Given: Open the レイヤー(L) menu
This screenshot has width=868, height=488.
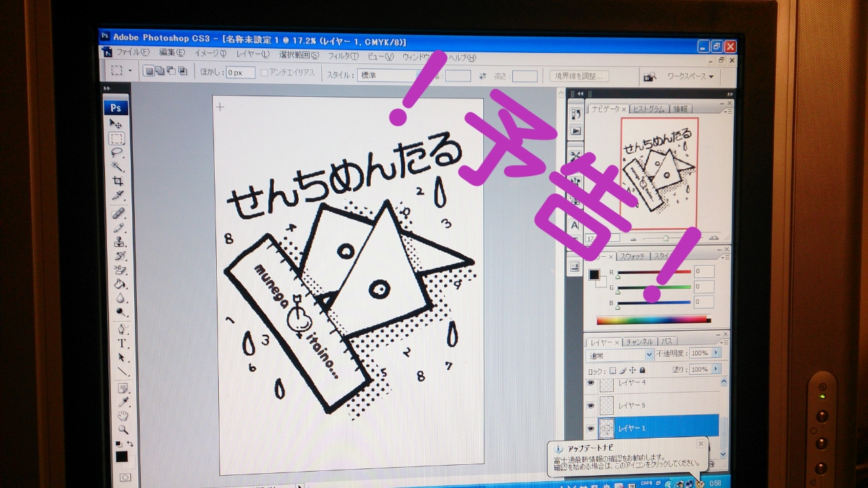Looking at the screenshot, I should pyautogui.click(x=253, y=54).
